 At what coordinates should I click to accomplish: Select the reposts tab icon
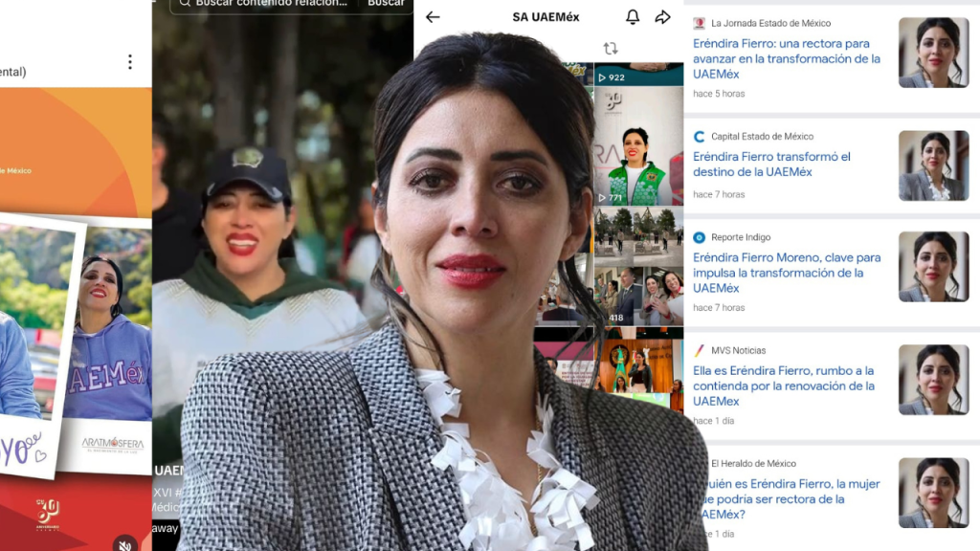click(610, 49)
